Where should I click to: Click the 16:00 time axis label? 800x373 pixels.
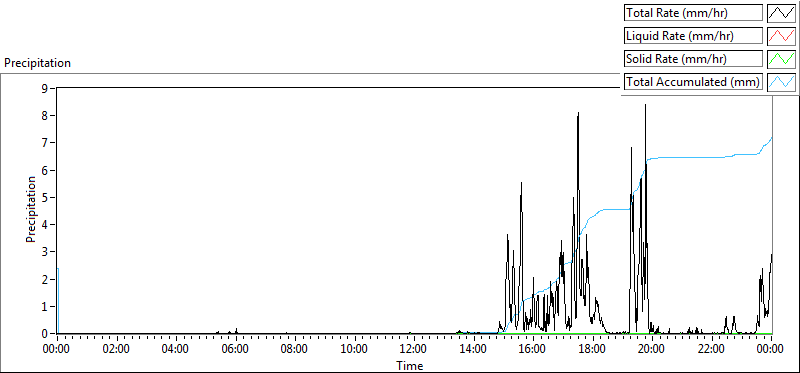click(x=533, y=350)
